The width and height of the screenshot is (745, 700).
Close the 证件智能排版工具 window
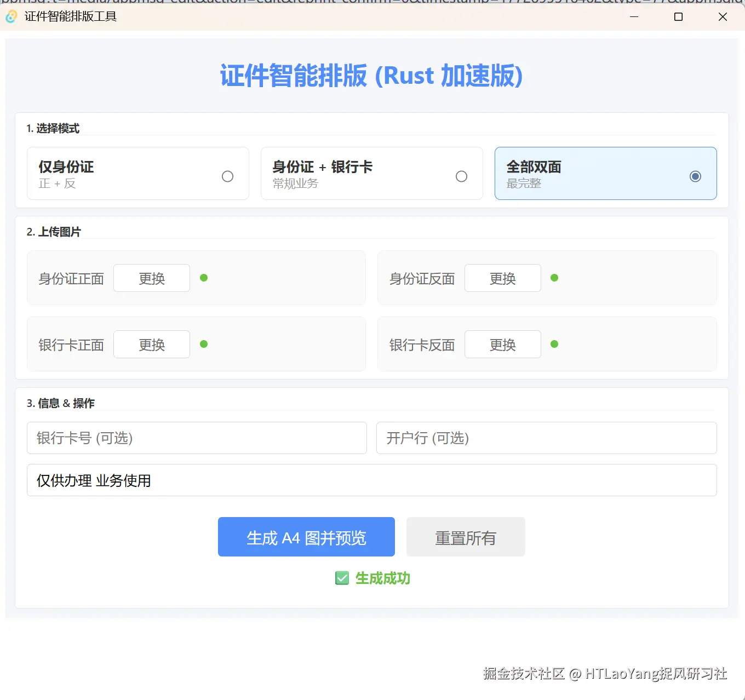click(x=723, y=17)
